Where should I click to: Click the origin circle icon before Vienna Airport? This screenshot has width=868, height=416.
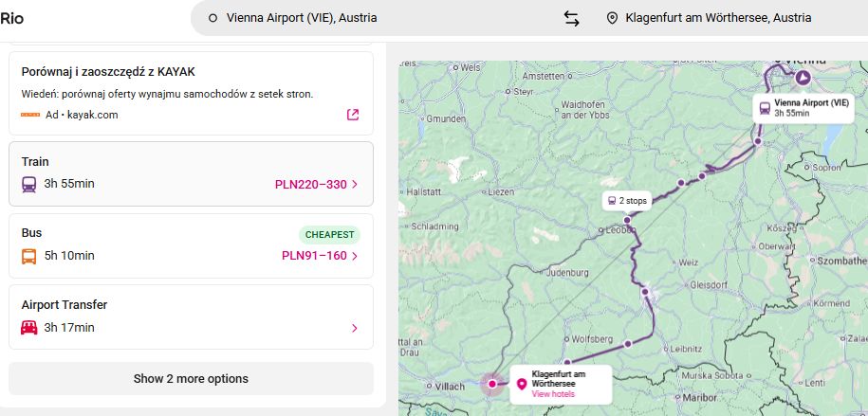[212, 18]
